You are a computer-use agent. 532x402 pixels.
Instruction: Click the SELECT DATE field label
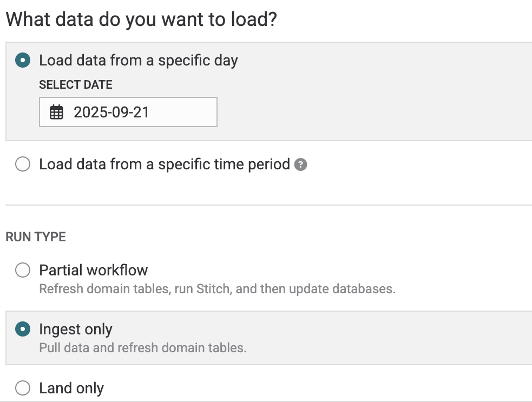point(76,85)
